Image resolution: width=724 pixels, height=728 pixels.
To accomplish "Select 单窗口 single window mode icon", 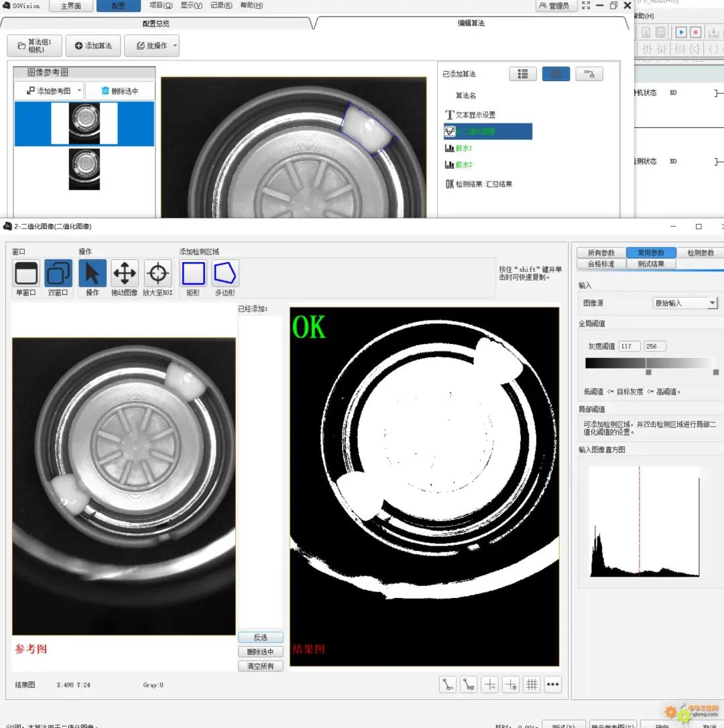I will pyautogui.click(x=26, y=273).
